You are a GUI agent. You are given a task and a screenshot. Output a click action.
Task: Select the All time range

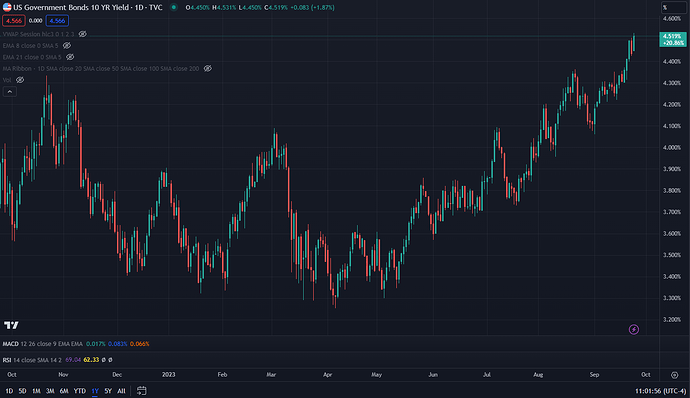click(x=121, y=391)
